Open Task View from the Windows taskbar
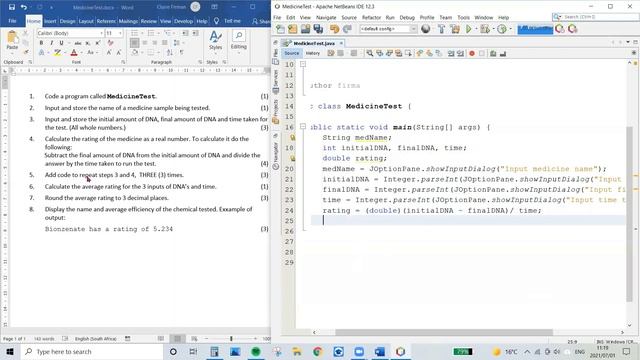The width and height of the screenshot is (640, 360). click(193, 351)
